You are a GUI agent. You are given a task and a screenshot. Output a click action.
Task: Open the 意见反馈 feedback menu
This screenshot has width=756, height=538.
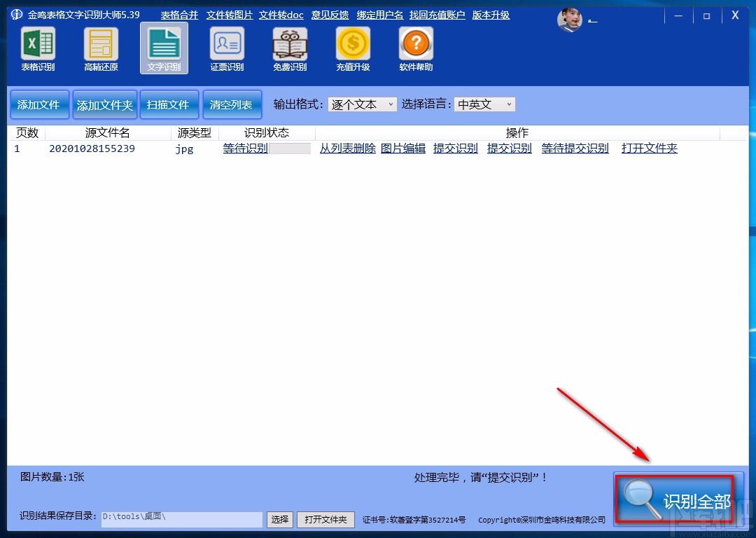click(x=330, y=14)
